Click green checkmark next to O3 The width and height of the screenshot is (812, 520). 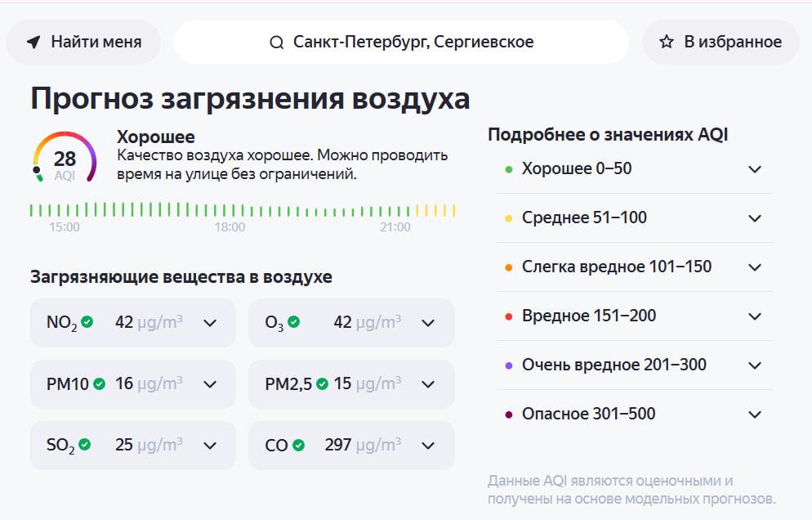tap(294, 322)
